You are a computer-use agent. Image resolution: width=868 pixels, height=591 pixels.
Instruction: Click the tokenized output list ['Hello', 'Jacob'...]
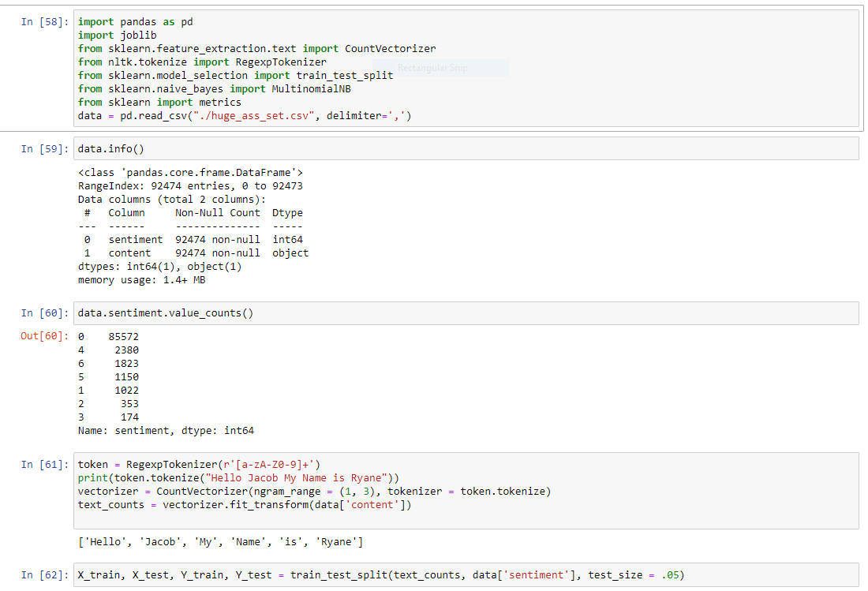coord(221,542)
